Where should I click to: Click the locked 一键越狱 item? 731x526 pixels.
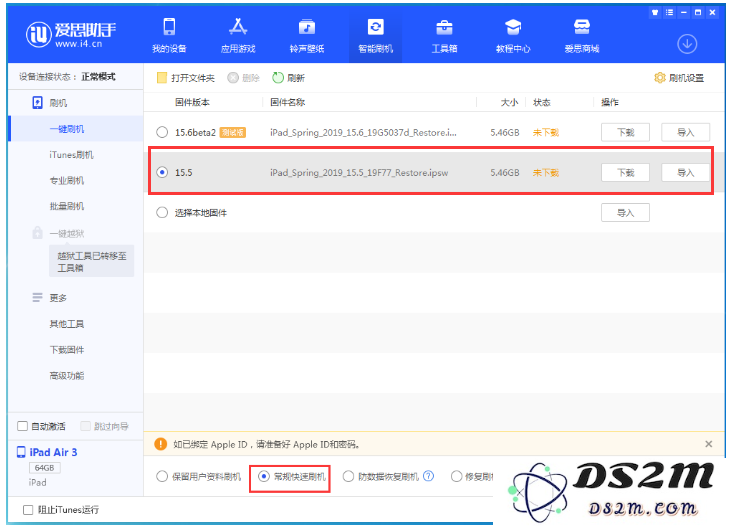(67, 233)
